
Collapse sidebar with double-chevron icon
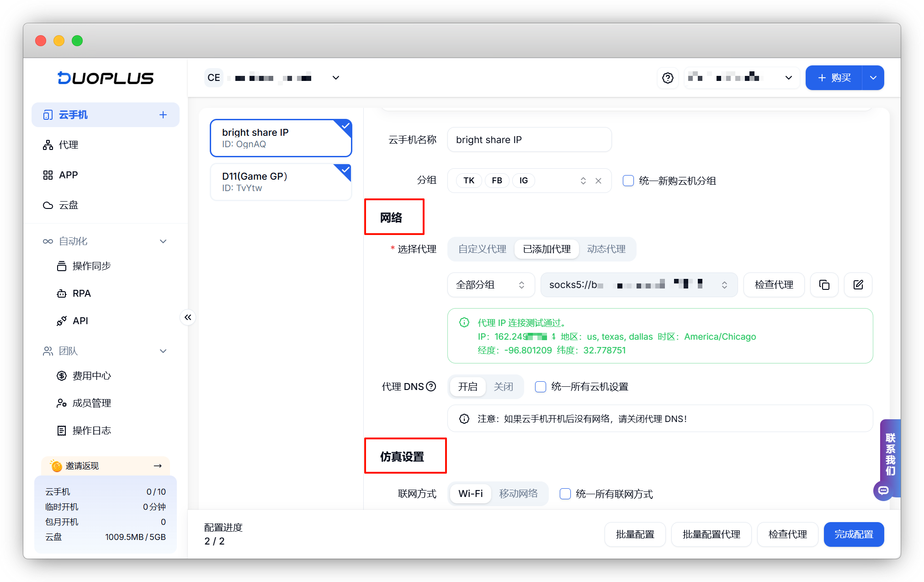click(188, 317)
